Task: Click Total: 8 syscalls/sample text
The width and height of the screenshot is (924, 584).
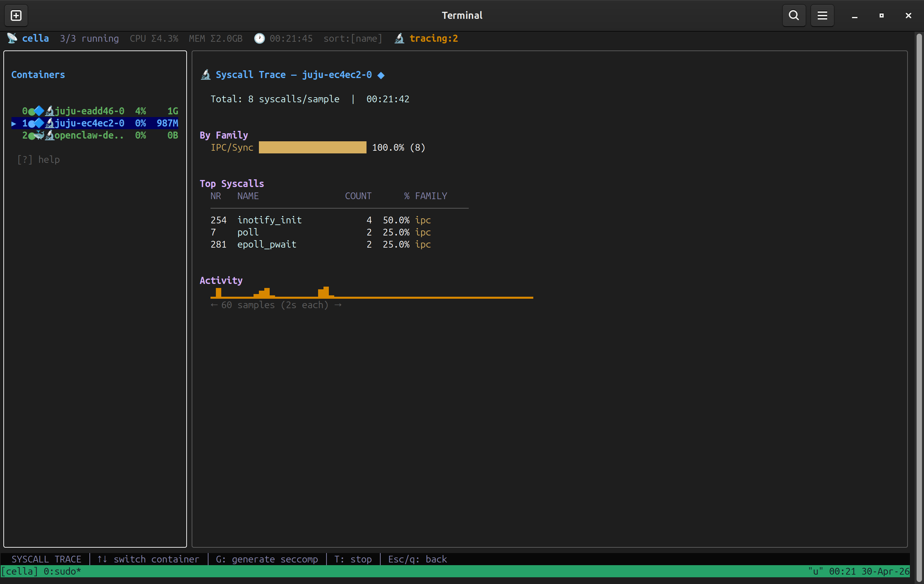Action: 275,99
